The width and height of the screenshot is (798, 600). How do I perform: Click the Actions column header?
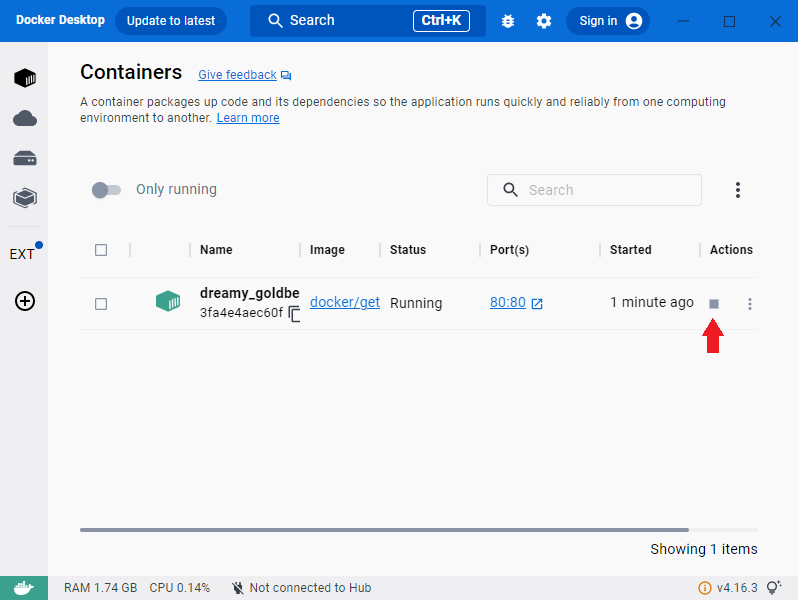[x=731, y=250]
